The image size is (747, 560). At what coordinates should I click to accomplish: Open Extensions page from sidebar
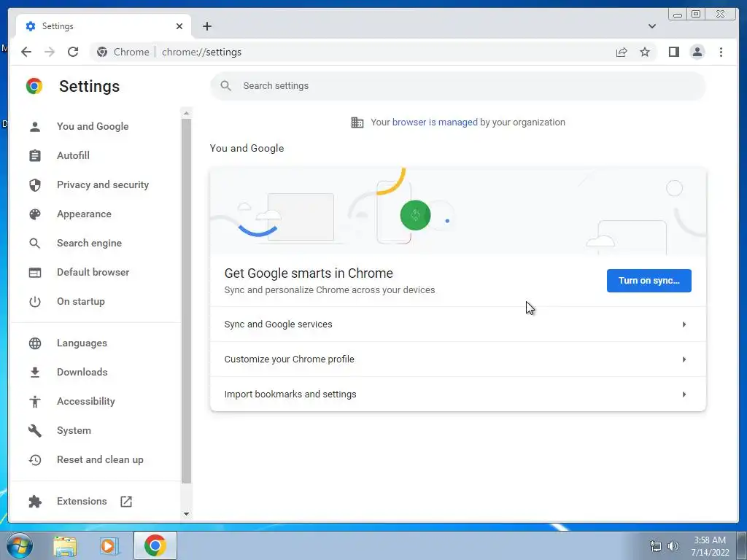click(x=82, y=502)
